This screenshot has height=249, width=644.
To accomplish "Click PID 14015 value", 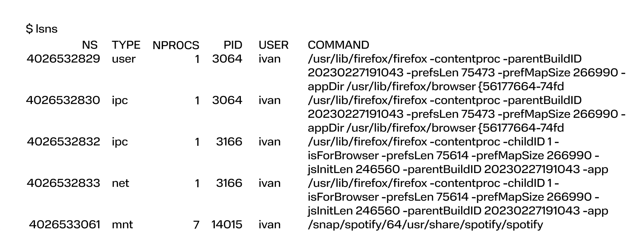I will pyautogui.click(x=227, y=225).
